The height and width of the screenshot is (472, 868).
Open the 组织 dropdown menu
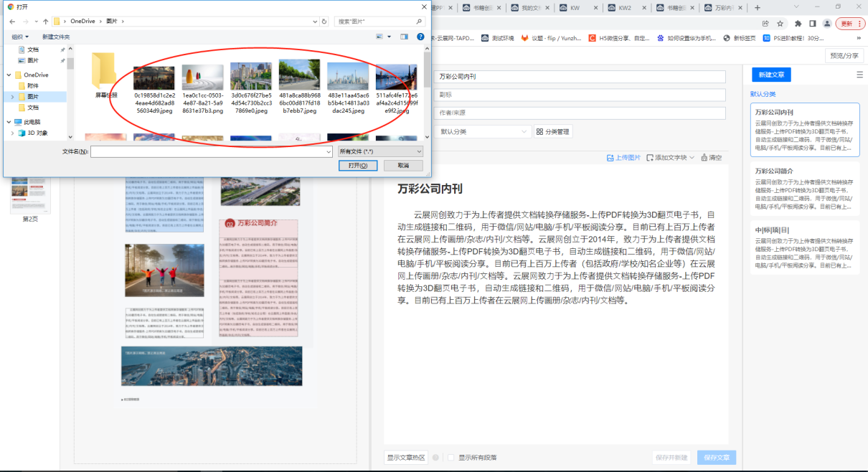(20, 37)
